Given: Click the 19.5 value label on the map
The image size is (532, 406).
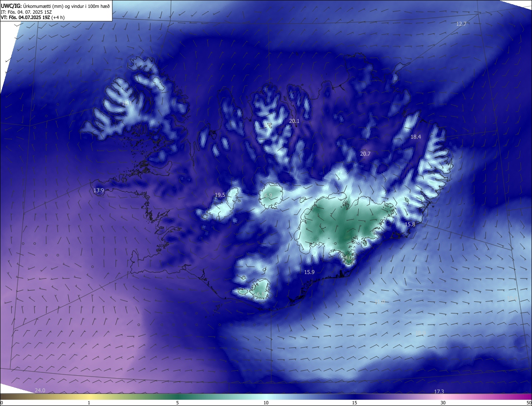Looking at the screenshot, I should coord(220,195).
